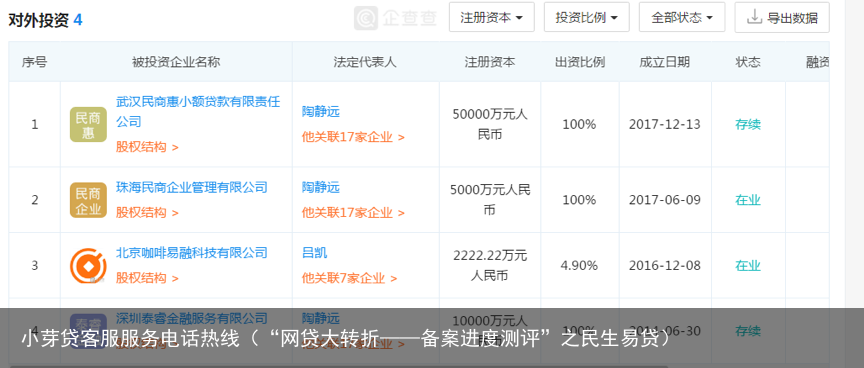Open 珠海民商企业管理有限公司 company link
Viewport: 864px width, 368px height.
192,187
